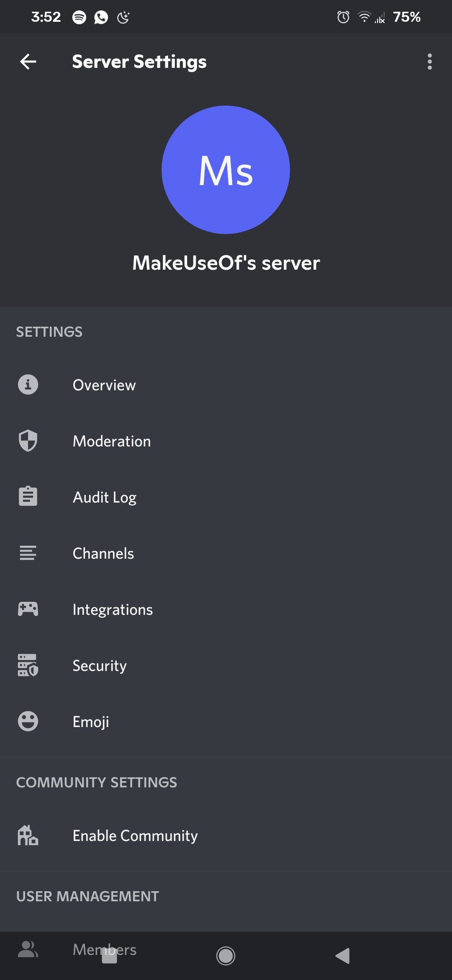452x980 pixels.
Task: Click the Emoji smiley icon
Action: (28, 721)
